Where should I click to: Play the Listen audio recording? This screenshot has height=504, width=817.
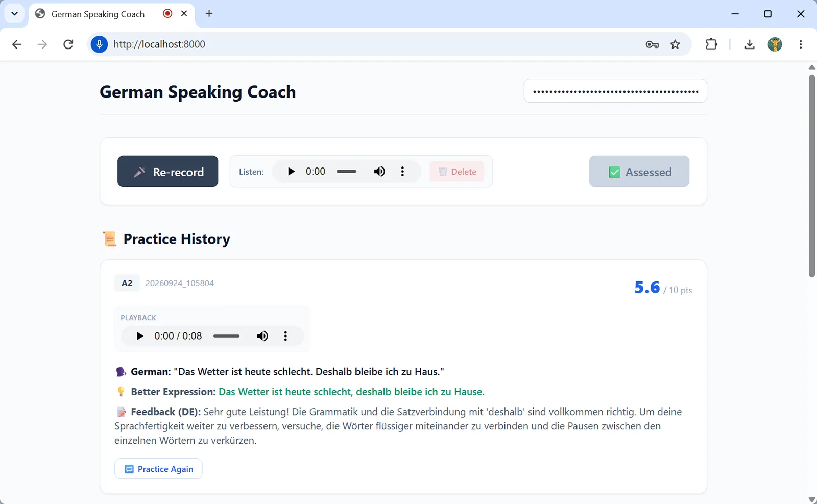[x=291, y=172]
